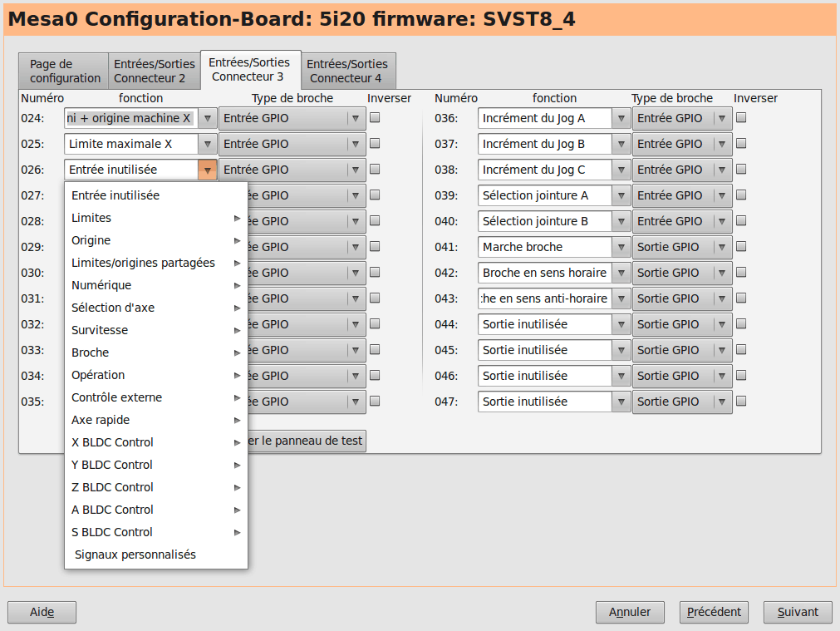
Task: Open the Numérique submenu
Action: click(x=156, y=285)
